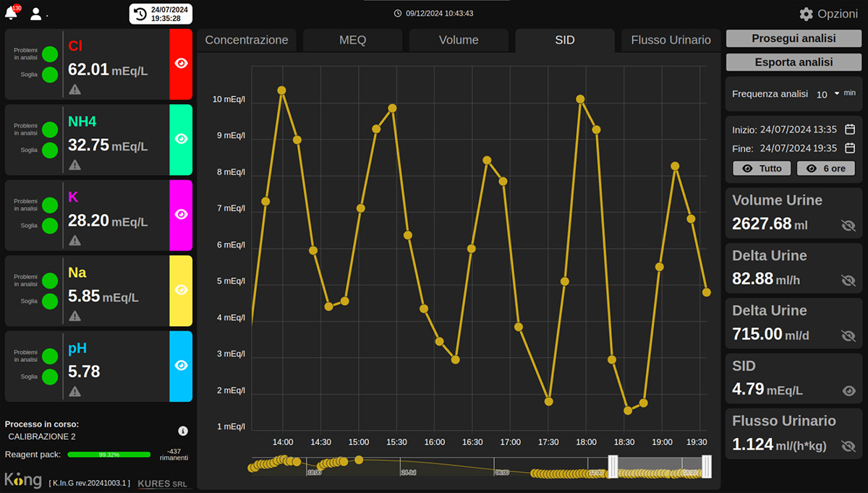This screenshot has height=493, width=868.
Task: Click the warning triangle under pH value
Action: [x=75, y=392]
